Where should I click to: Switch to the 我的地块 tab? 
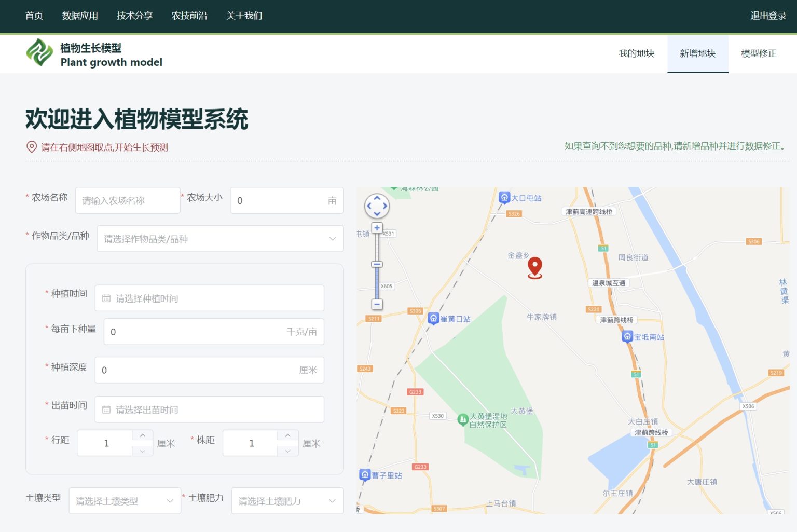point(636,53)
